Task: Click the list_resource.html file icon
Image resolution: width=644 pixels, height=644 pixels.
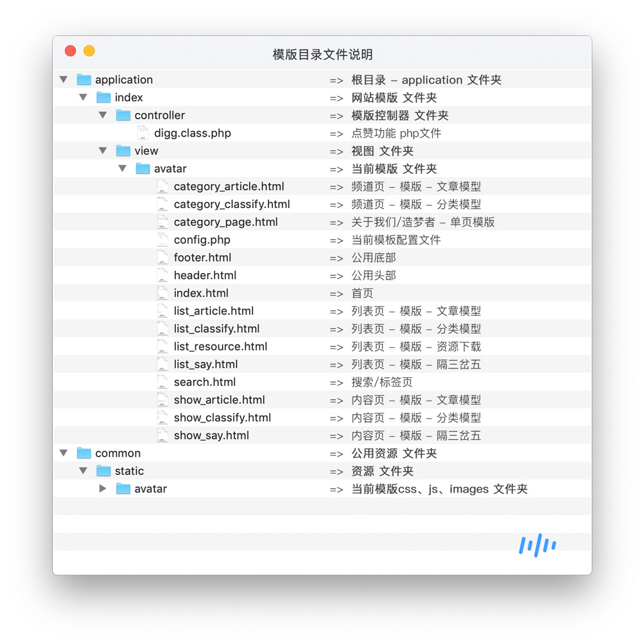Action: click(x=163, y=346)
